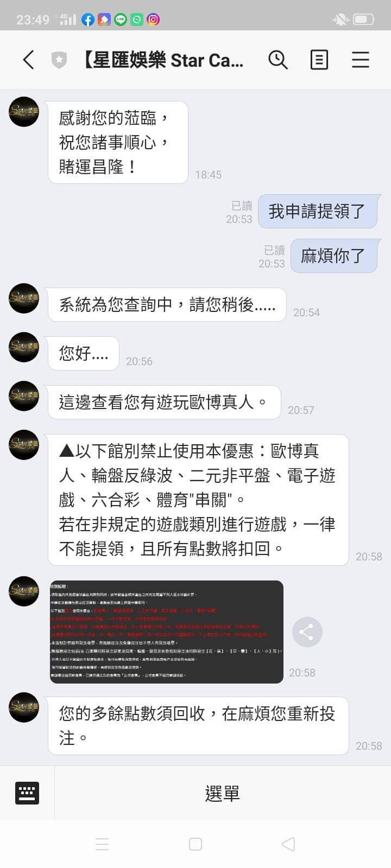
Task: Tap the official account shield badge
Action: point(59,60)
